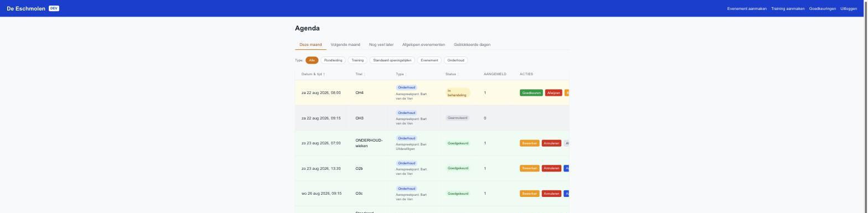Go to Goedkeuringen page
This screenshot has height=213, width=868.
coord(823,8)
